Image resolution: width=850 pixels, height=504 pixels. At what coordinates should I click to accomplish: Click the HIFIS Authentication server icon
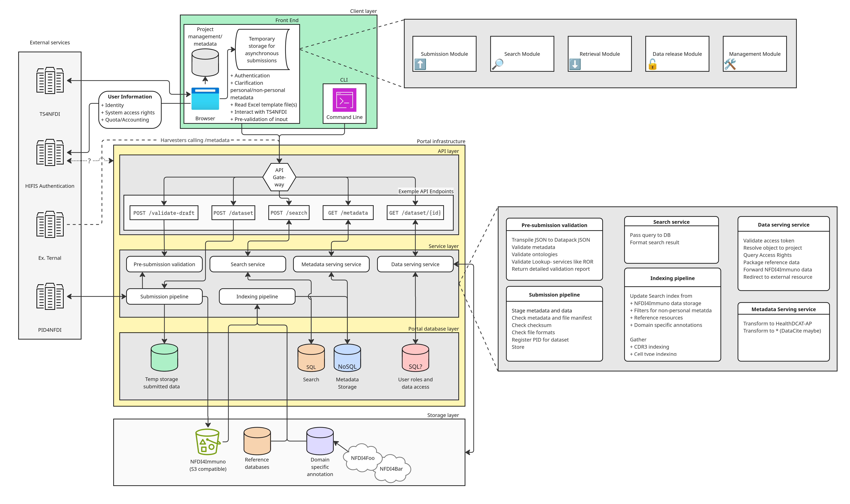[x=50, y=152]
